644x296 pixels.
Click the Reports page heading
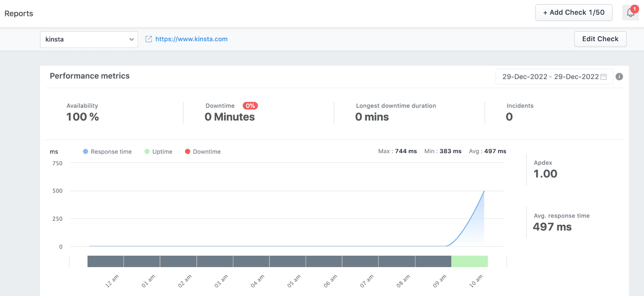19,14
